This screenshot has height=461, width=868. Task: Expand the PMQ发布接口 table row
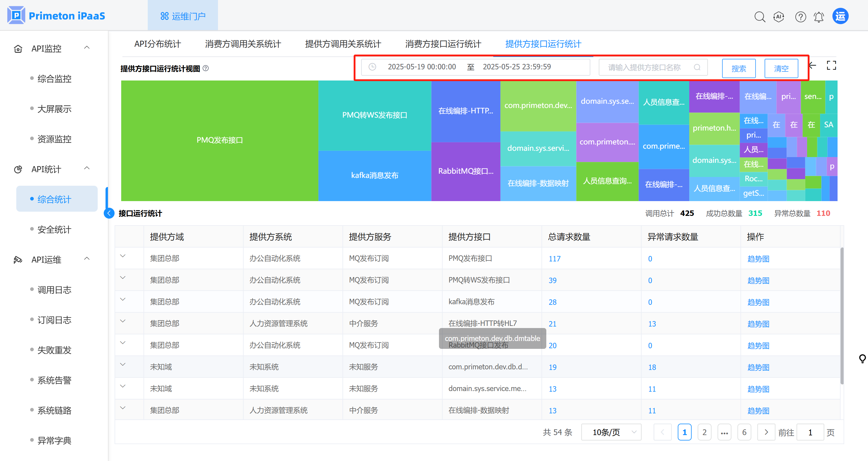click(x=123, y=256)
